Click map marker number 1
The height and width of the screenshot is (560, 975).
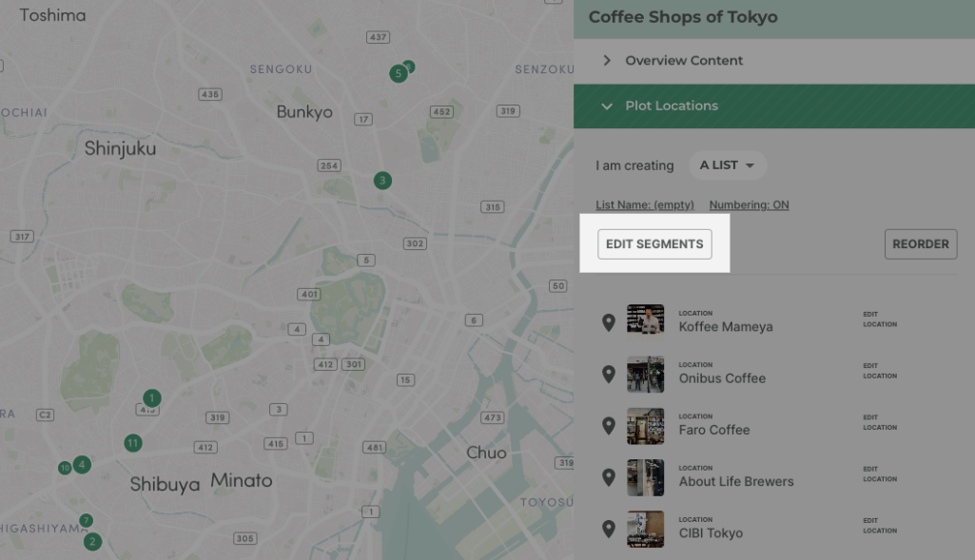(152, 397)
